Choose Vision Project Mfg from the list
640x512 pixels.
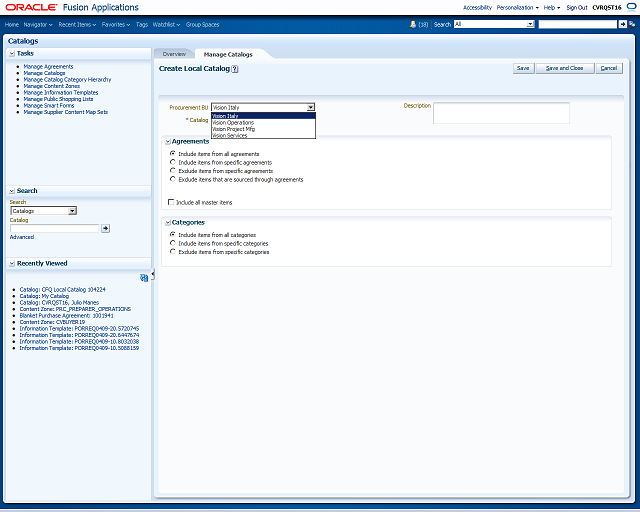coord(263,129)
